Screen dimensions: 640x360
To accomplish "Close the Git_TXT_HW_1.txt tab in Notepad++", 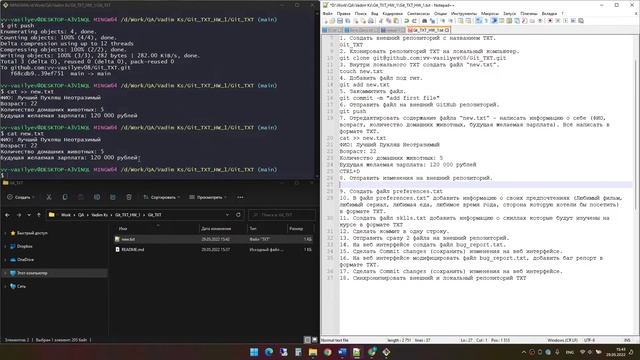I will [x=447, y=30].
